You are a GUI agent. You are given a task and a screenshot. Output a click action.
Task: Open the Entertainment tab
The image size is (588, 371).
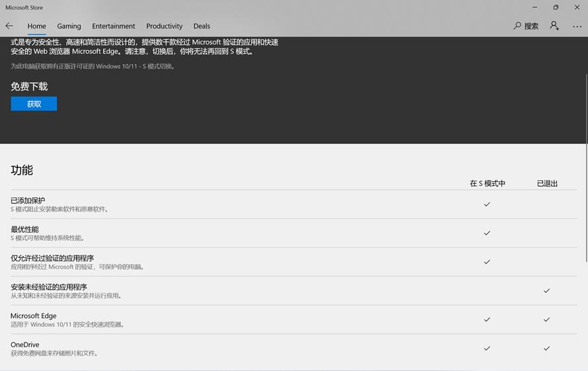pyautogui.click(x=113, y=26)
